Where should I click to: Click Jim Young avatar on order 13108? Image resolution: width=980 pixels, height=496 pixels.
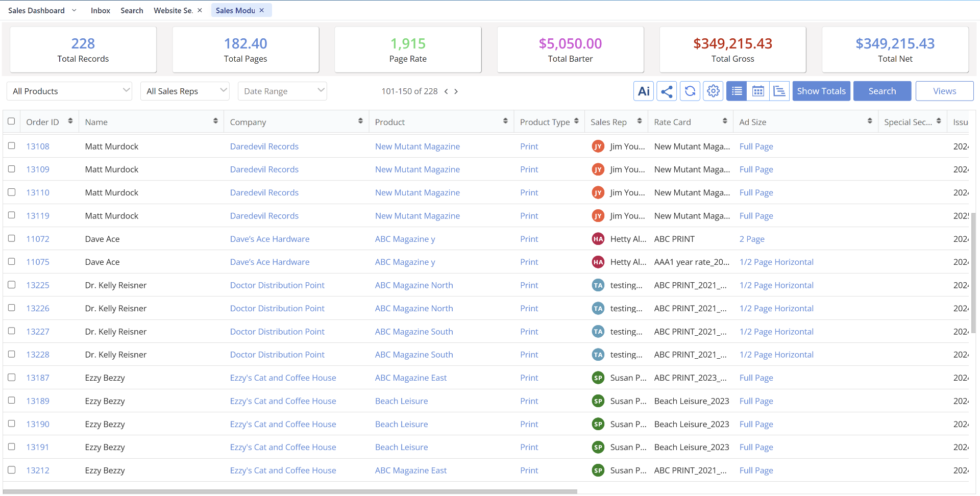tap(598, 146)
